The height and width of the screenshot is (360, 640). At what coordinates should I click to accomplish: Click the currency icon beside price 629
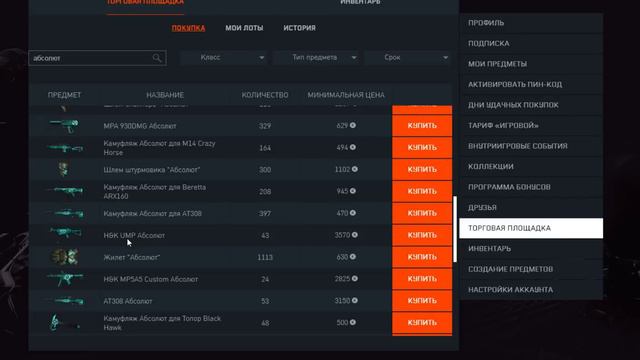[353, 125]
